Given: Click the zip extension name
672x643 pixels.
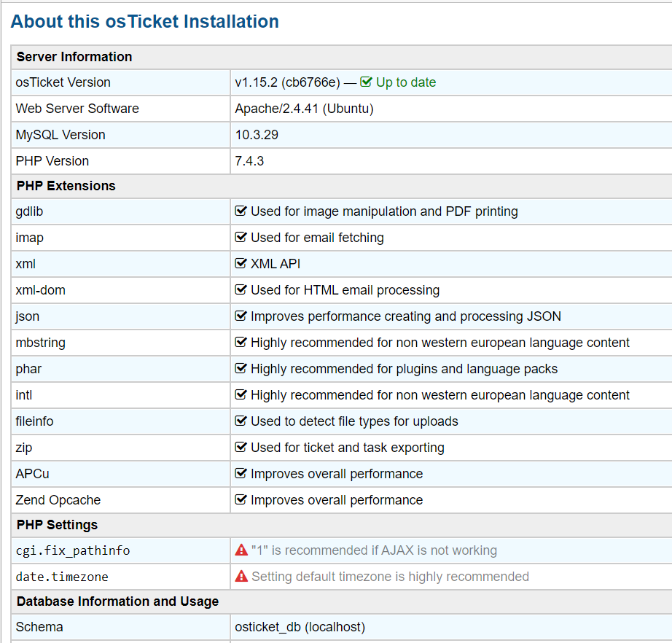Looking at the screenshot, I should tap(23, 448).
